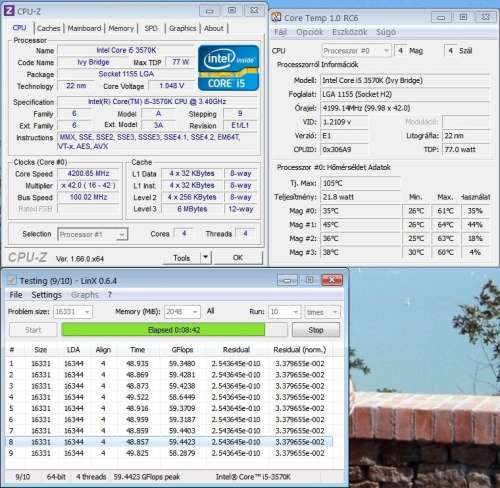Click the Core Voltage value 1.048 V

171,86
